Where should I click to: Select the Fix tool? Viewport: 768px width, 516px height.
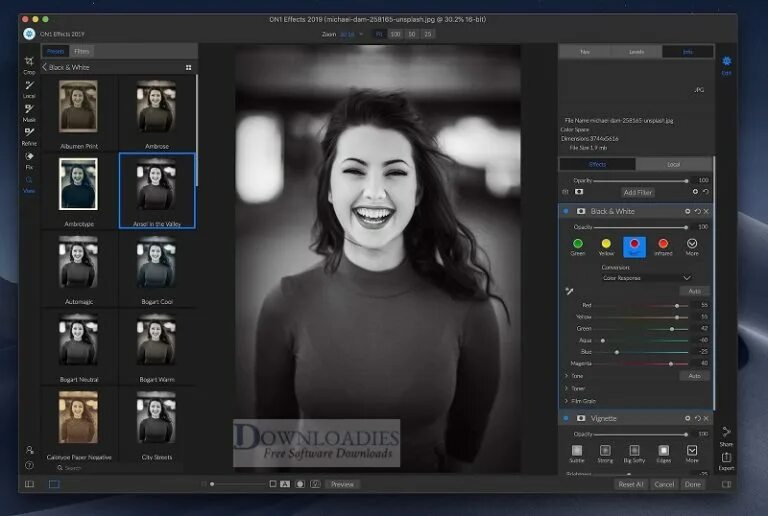coord(29,161)
